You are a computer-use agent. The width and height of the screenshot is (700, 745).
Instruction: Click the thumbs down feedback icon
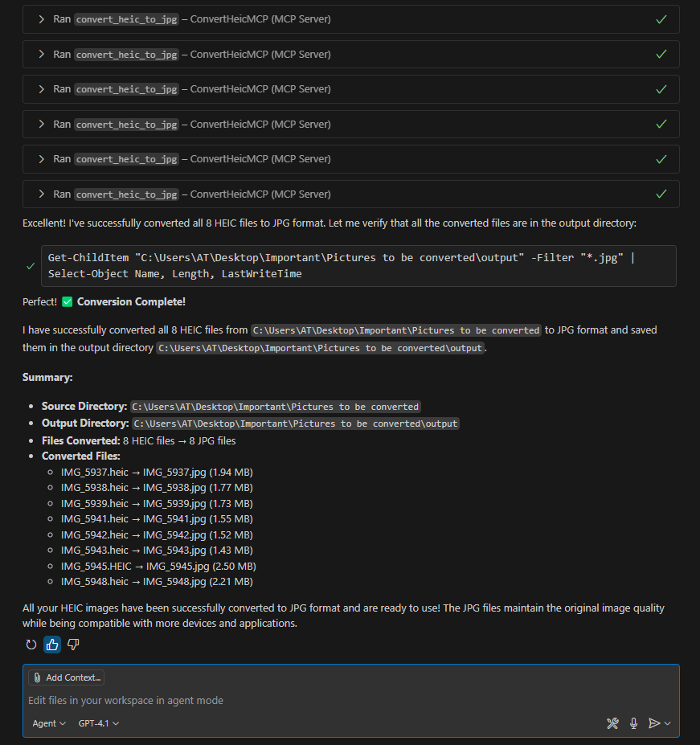[73, 645]
